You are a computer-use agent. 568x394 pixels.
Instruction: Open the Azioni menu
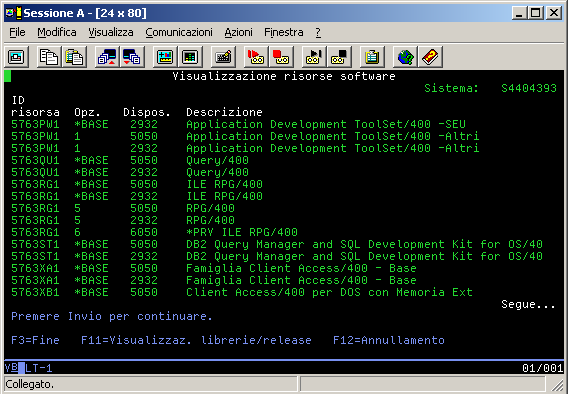coord(238,32)
